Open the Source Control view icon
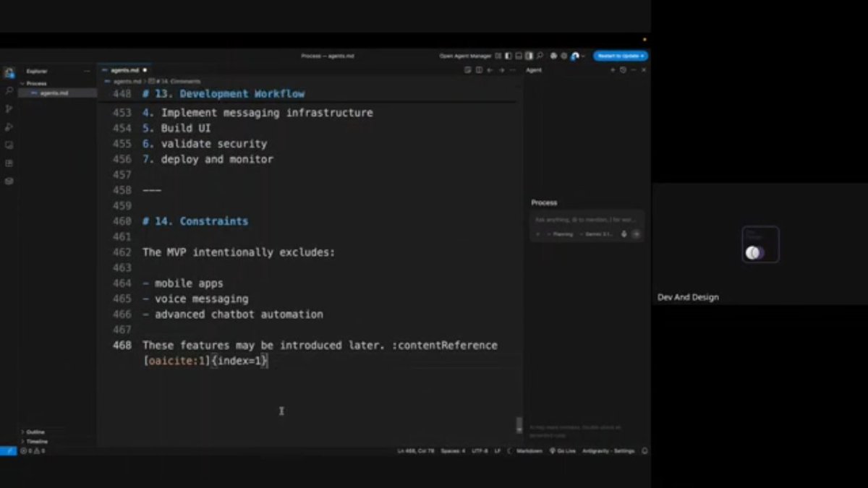 click(x=9, y=108)
